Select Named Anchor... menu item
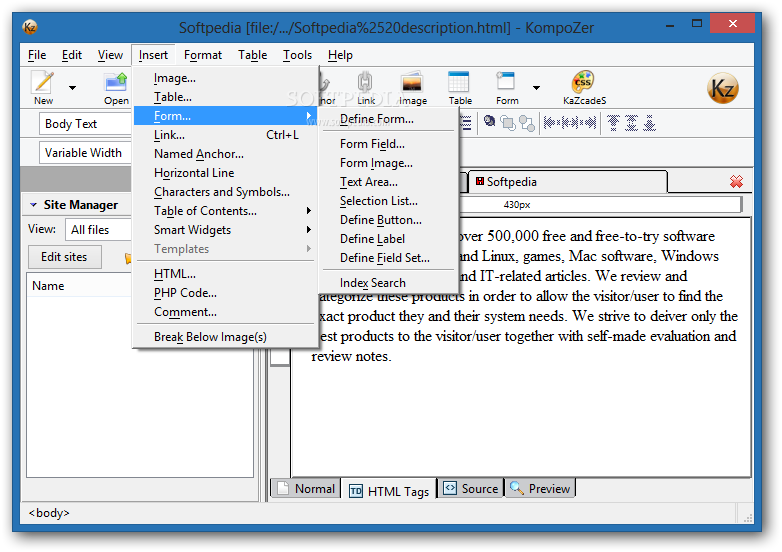 (x=225, y=154)
